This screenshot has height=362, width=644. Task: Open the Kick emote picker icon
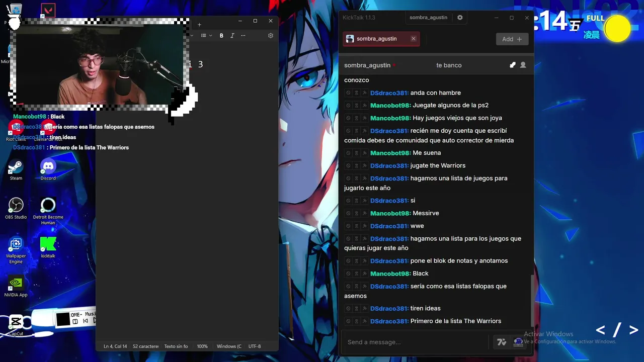pos(518,342)
